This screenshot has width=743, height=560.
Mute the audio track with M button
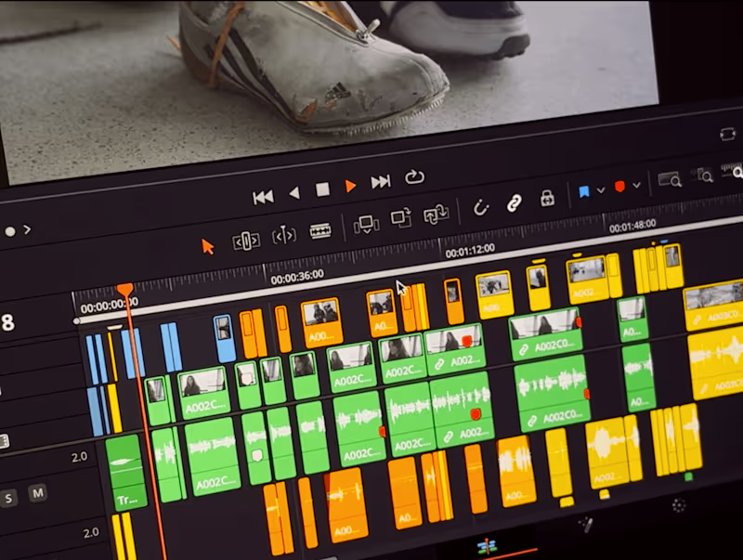pyautogui.click(x=37, y=493)
